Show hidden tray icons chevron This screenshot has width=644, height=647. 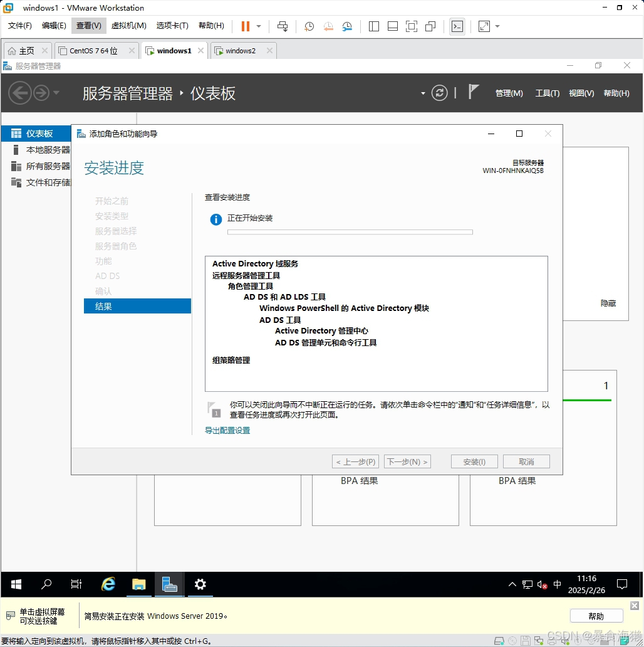click(512, 584)
